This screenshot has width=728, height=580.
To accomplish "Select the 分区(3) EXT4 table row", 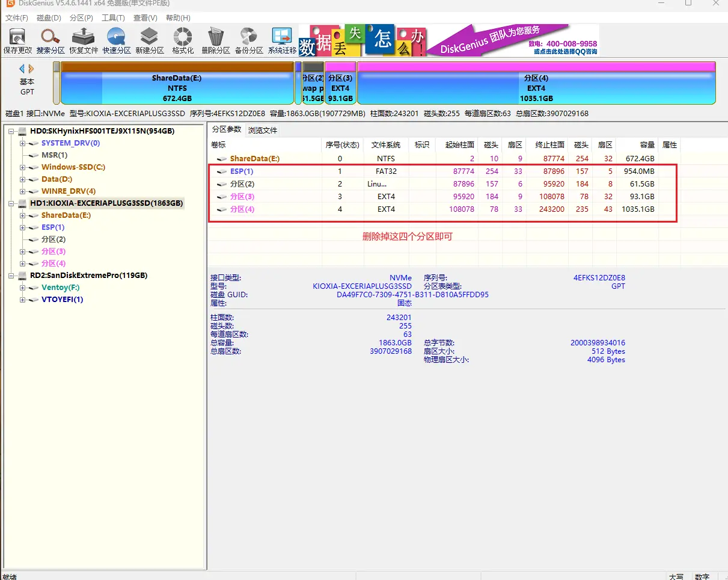I will click(443, 197).
